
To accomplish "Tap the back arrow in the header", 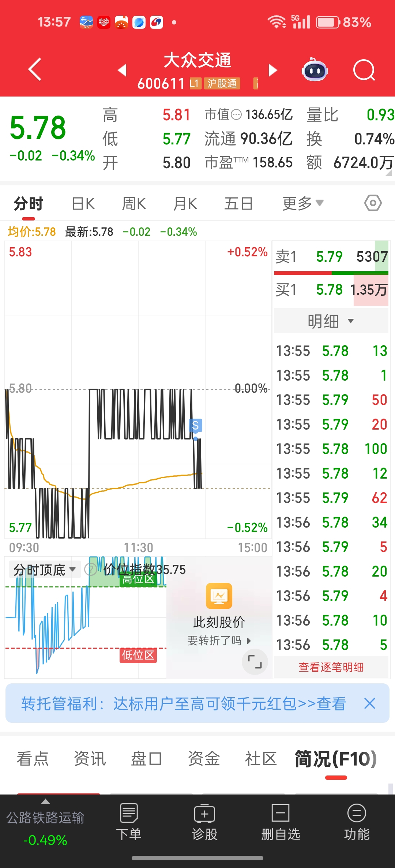I will pyautogui.click(x=35, y=69).
